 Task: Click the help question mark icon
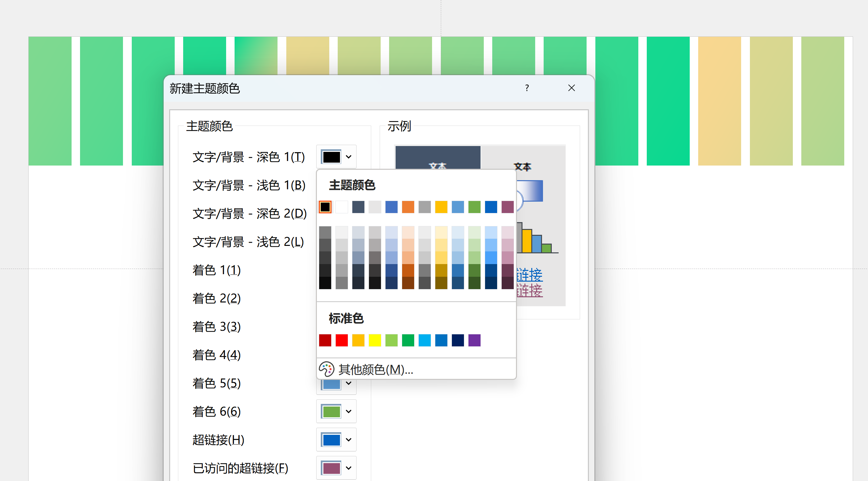point(527,88)
